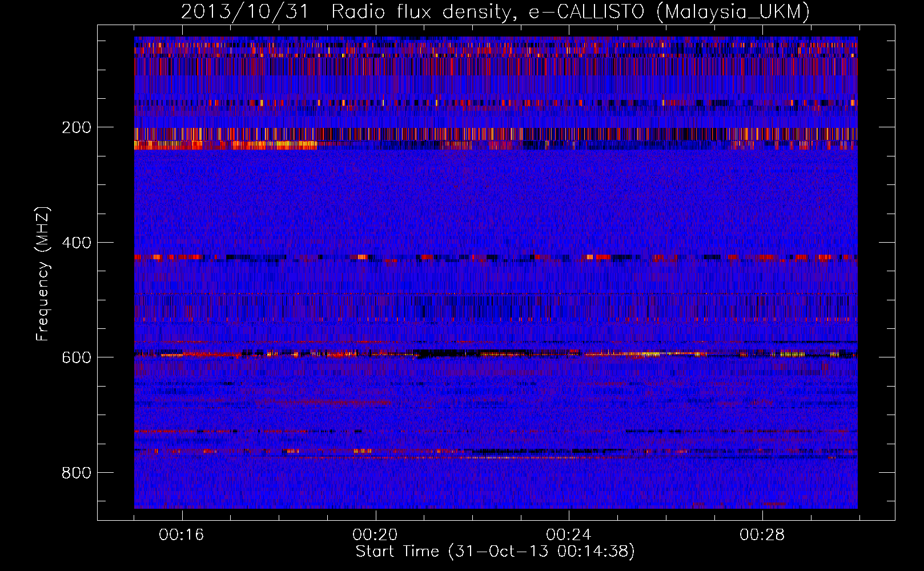Click the 'Start Time (31-Oct-13 00:14:38)' label
This screenshot has height=571, width=924.
(x=495, y=552)
